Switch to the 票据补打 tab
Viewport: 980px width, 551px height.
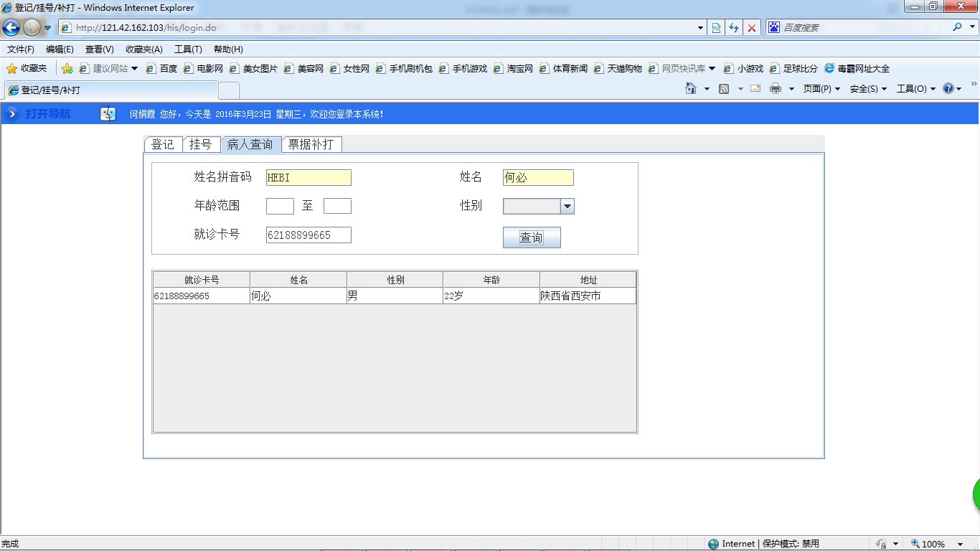pos(312,143)
